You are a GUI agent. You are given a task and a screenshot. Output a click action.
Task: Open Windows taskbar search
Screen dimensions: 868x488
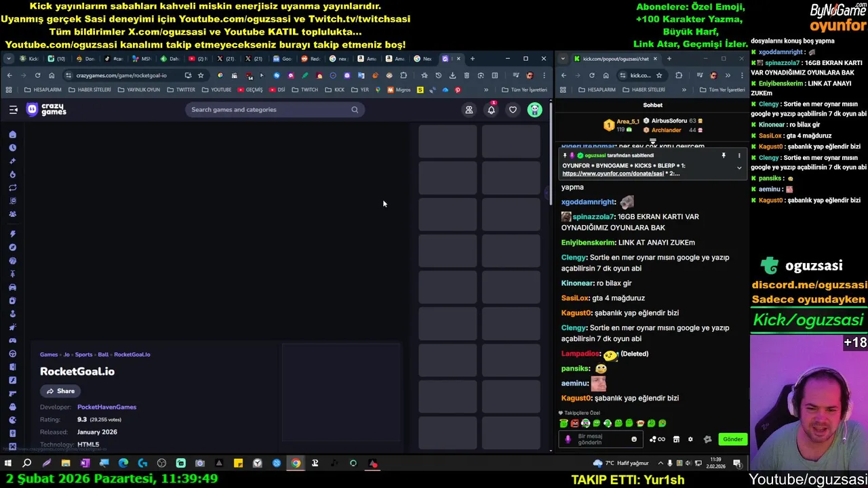click(x=27, y=464)
